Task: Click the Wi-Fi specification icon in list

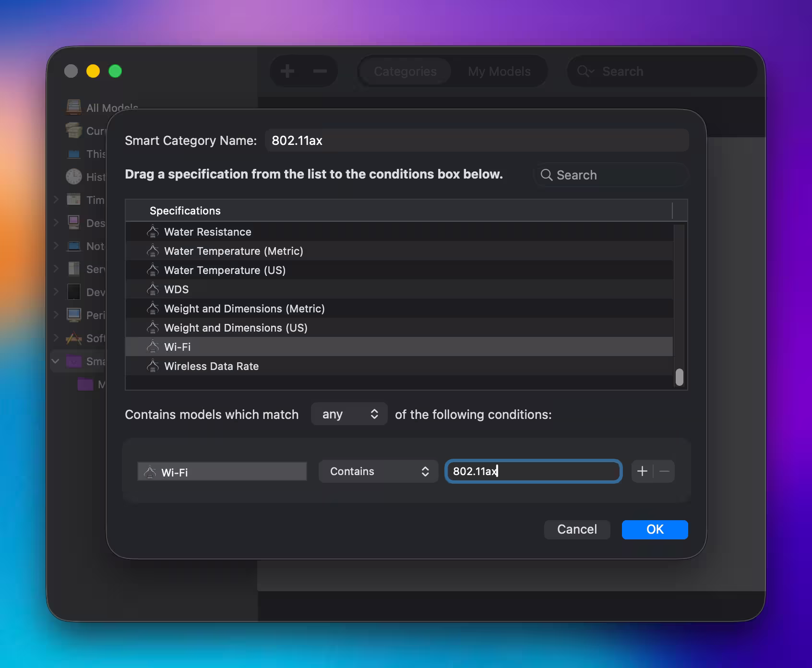Action: point(153,346)
